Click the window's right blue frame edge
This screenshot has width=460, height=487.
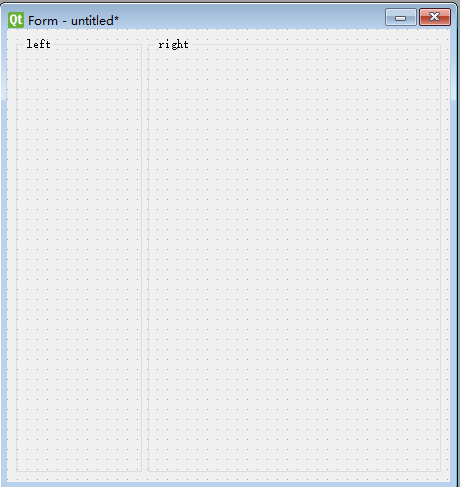pos(454,258)
